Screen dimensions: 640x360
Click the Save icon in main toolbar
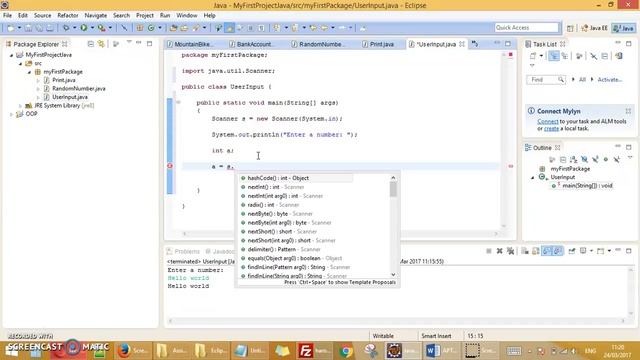(x=28, y=28)
